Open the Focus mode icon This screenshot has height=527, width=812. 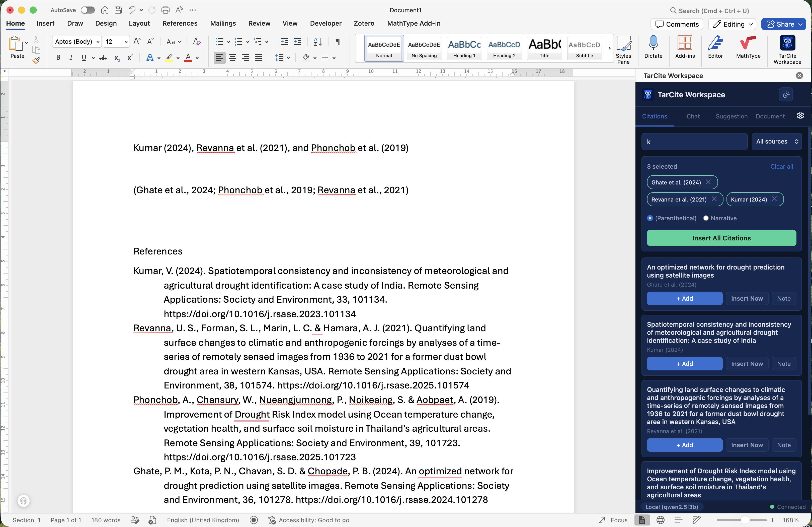[602, 520]
